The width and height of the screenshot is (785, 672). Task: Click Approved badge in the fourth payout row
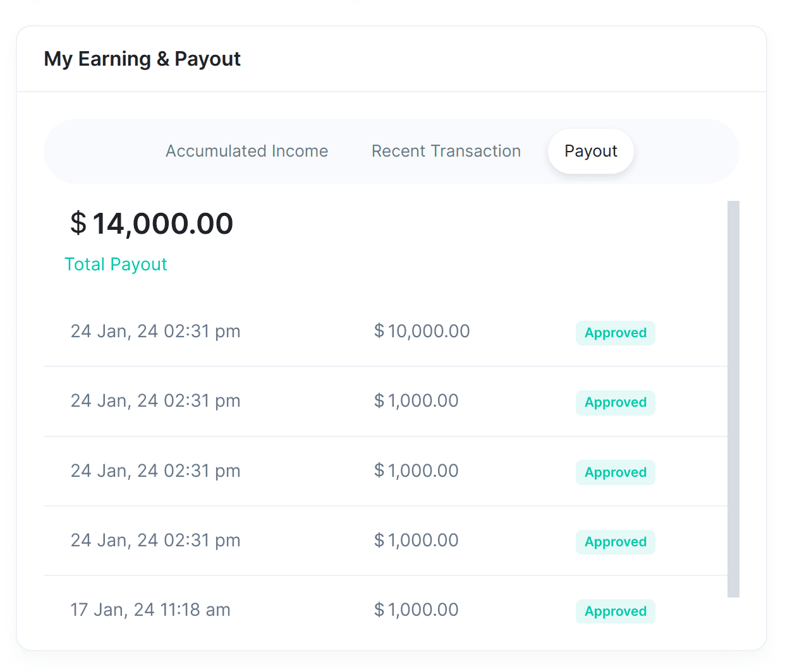[x=615, y=542]
